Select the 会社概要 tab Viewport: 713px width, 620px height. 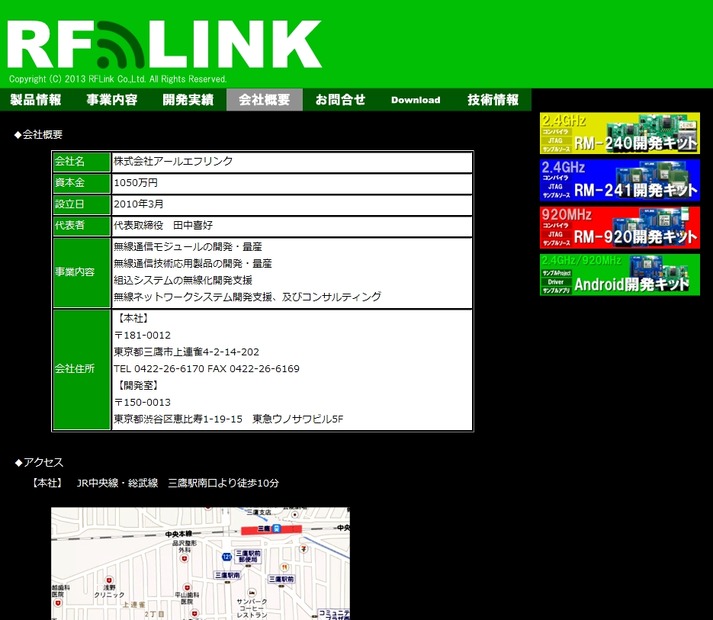pos(264,100)
